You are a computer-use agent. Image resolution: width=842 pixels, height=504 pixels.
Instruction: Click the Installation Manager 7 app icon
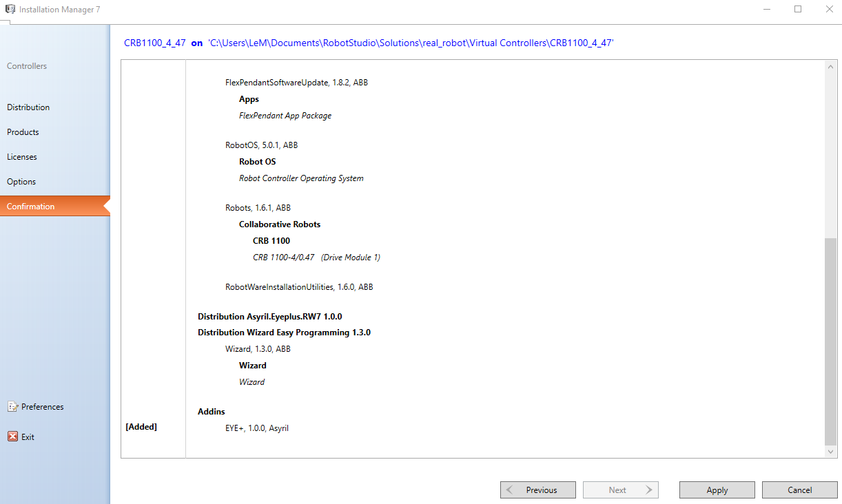tap(10, 9)
